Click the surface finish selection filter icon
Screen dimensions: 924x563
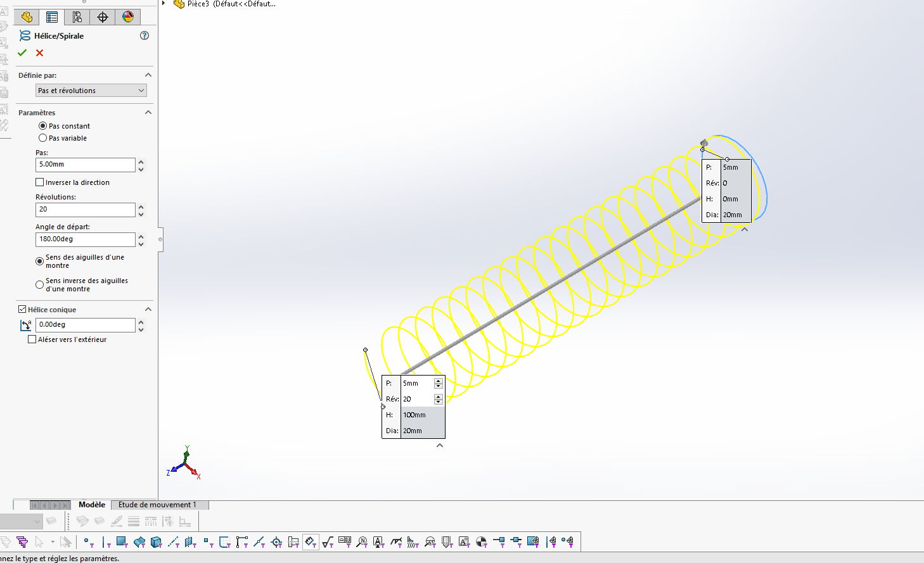[x=328, y=542]
